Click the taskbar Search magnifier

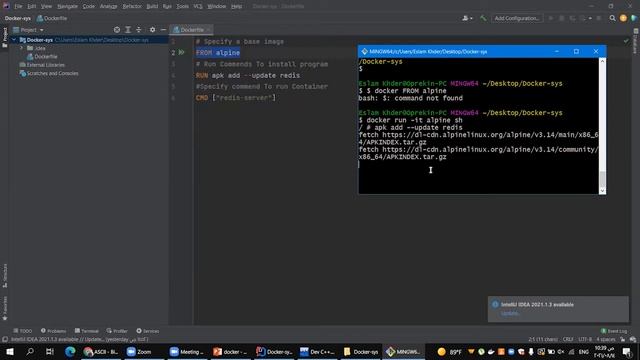coord(30,351)
